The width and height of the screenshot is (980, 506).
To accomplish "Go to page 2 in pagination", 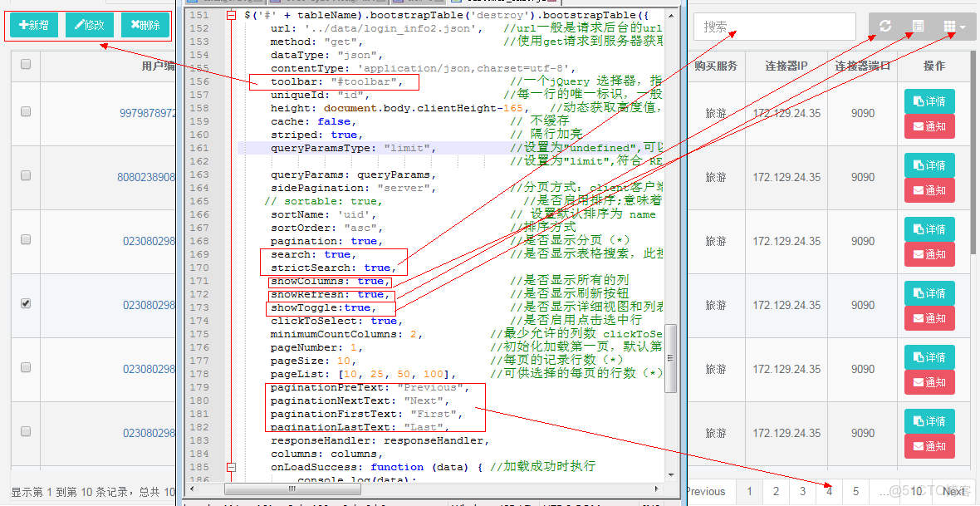I will click(x=776, y=491).
